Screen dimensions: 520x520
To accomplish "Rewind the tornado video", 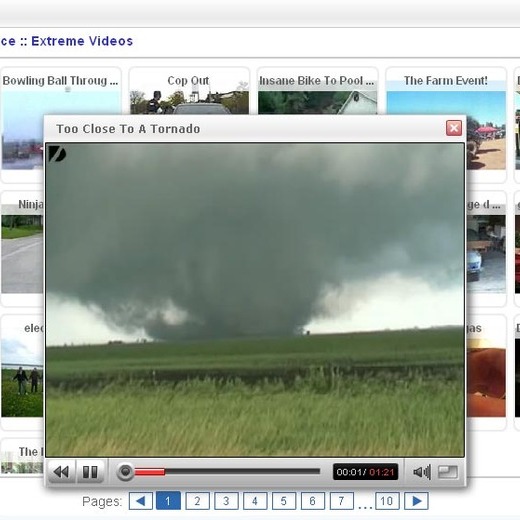I will [62, 472].
